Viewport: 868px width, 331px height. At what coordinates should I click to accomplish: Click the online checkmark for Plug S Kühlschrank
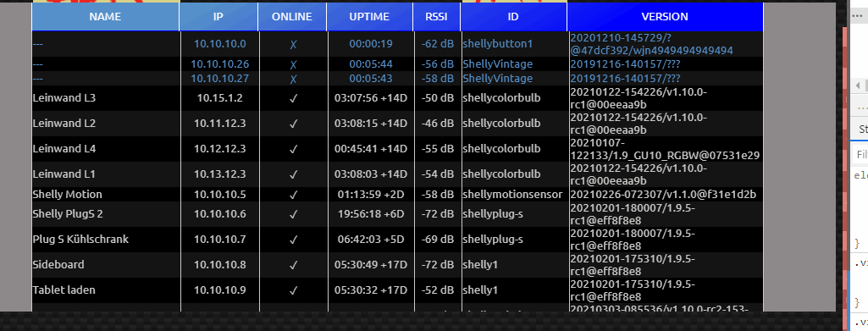[x=293, y=240]
